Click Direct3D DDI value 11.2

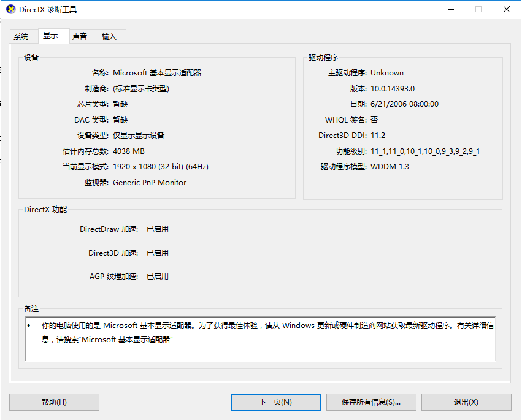[x=378, y=136]
